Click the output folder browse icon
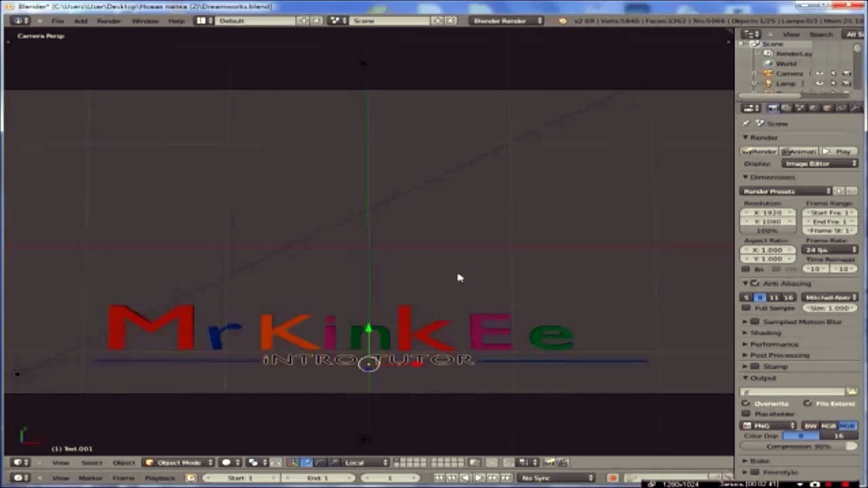868x488 pixels. click(x=852, y=392)
